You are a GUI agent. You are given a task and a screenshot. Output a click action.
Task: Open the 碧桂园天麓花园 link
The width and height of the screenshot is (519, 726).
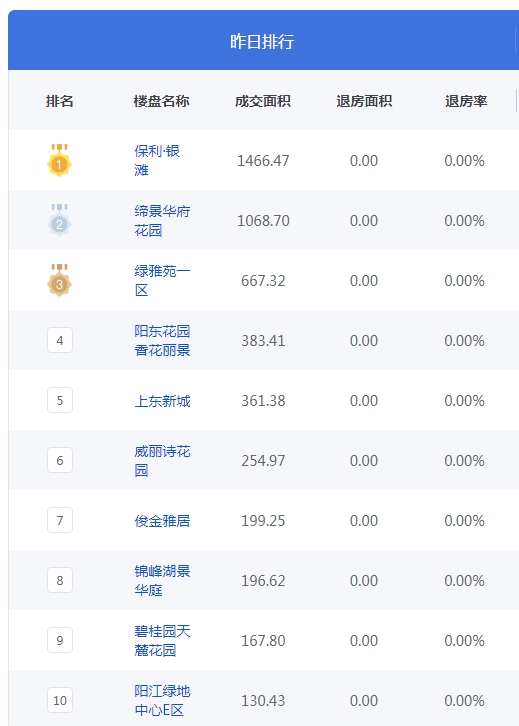tap(162, 640)
